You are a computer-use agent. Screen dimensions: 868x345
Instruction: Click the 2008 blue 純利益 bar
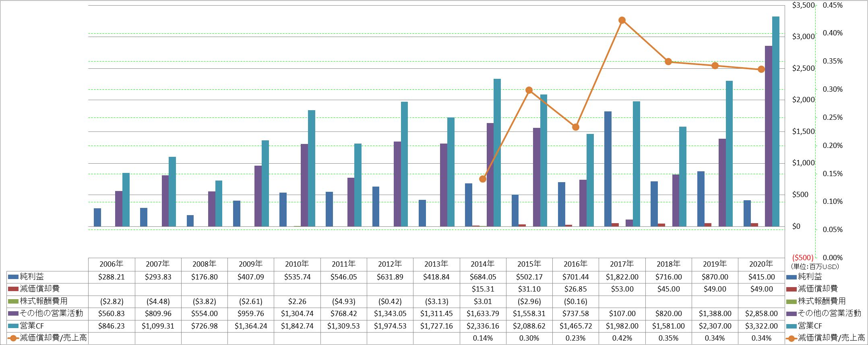190,221
